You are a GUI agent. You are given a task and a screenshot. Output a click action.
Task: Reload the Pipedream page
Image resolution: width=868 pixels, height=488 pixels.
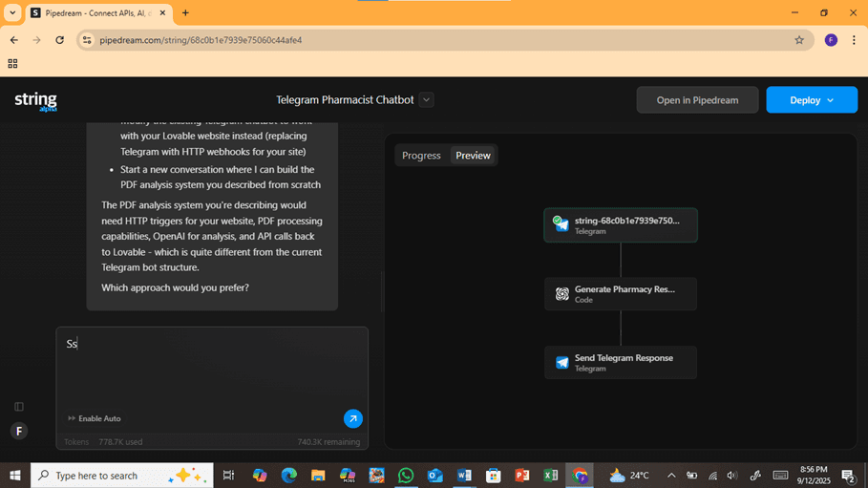coord(60,40)
